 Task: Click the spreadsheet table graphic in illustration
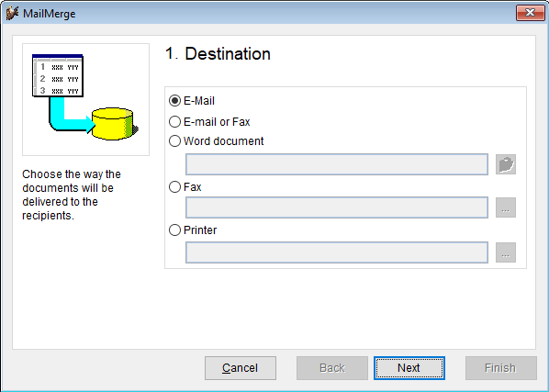[58, 75]
